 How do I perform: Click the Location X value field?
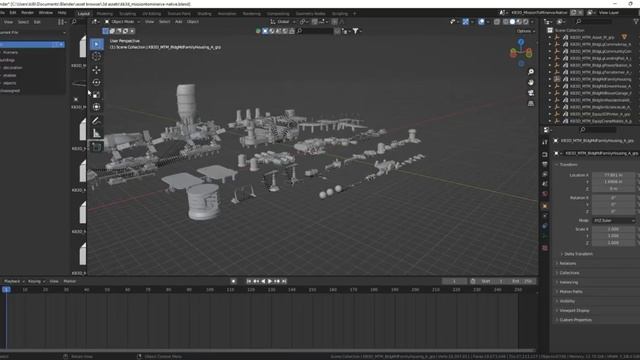[x=614, y=175]
